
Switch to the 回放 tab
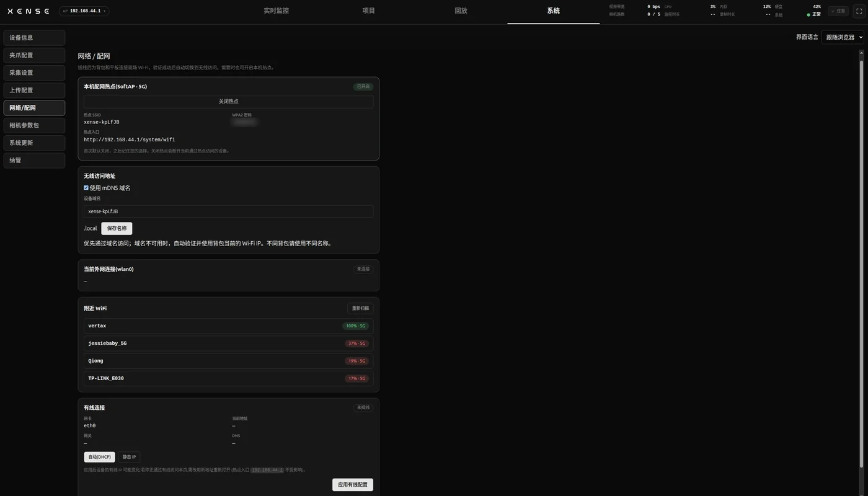tap(461, 11)
